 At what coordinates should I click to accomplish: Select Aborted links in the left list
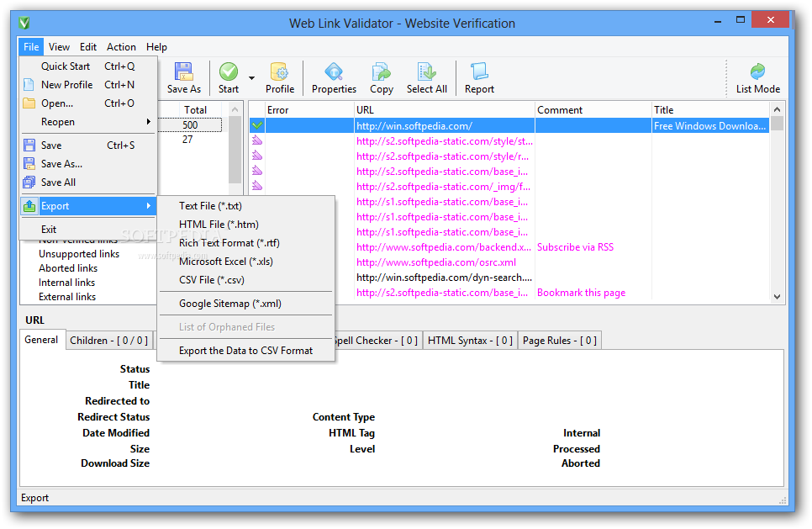[68, 268]
